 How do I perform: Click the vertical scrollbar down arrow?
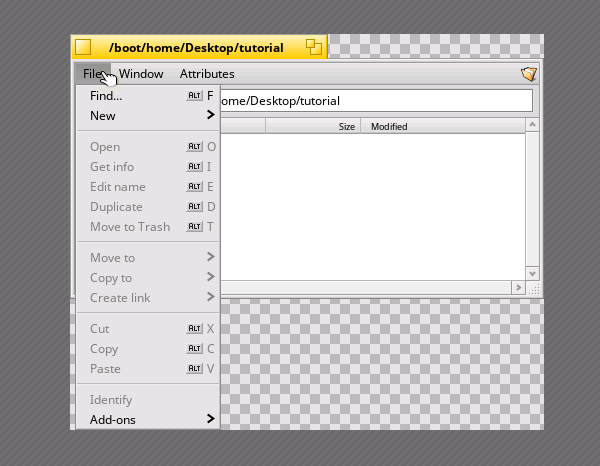pos(533,273)
